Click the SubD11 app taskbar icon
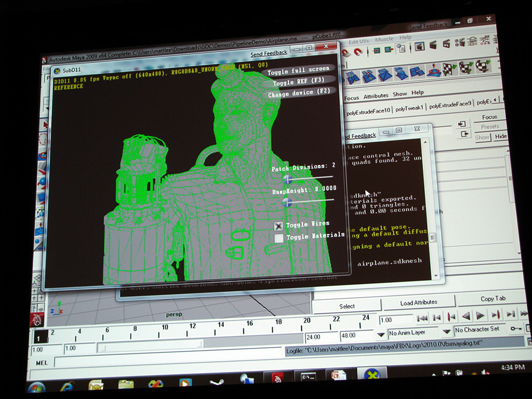The image size is (532, 399). (372, 374)
